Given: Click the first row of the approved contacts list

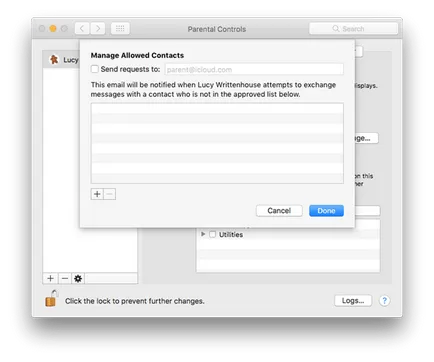Looking at the screenshot, I should point(217,109).
